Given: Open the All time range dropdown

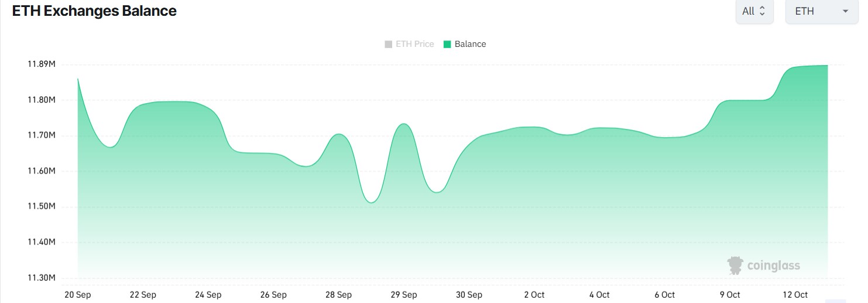Looking at the screenshot, I should click(x=754, y=11).
